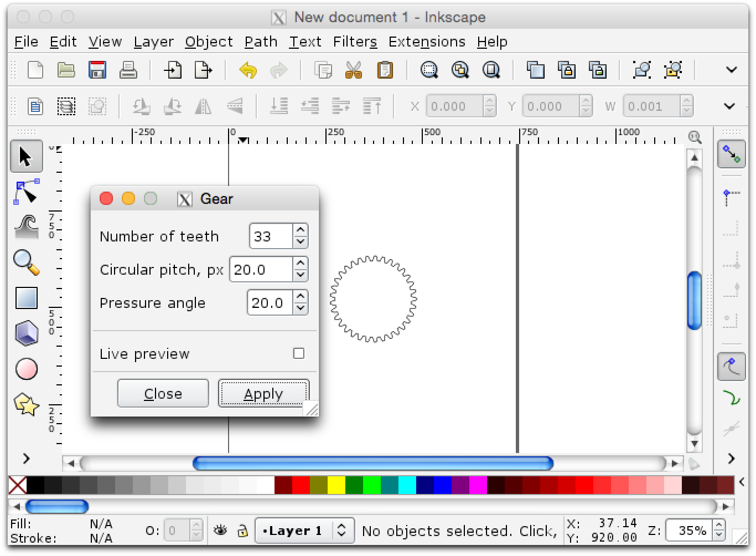
Task: Paste from clipboard icon
Action: (385, 70)
